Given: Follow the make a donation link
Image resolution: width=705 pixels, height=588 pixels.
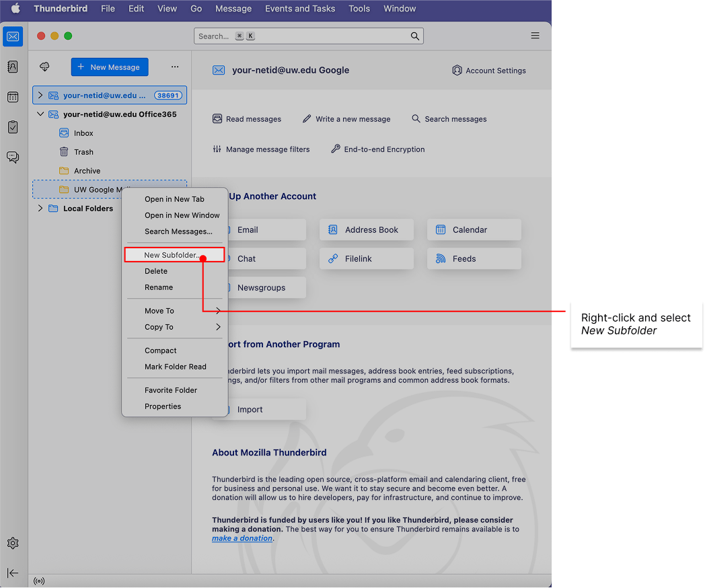Looking at the screenshot, I should coord(242,538).
